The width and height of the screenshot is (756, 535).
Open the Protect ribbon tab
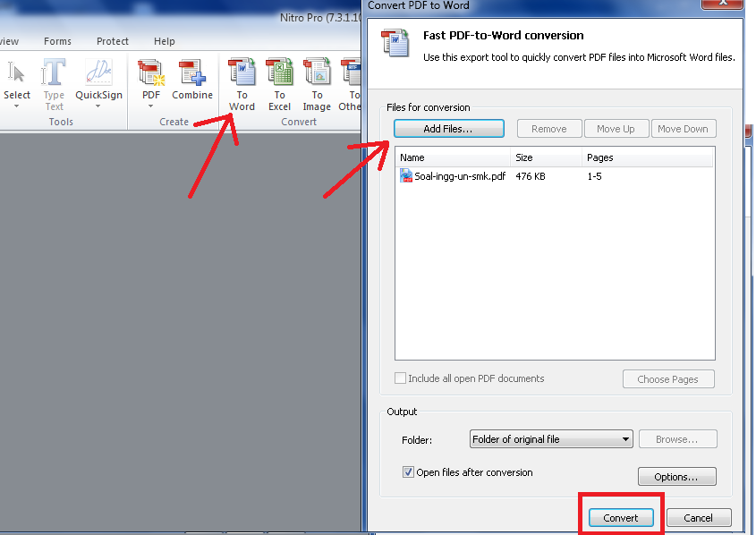tap(113, 41)
